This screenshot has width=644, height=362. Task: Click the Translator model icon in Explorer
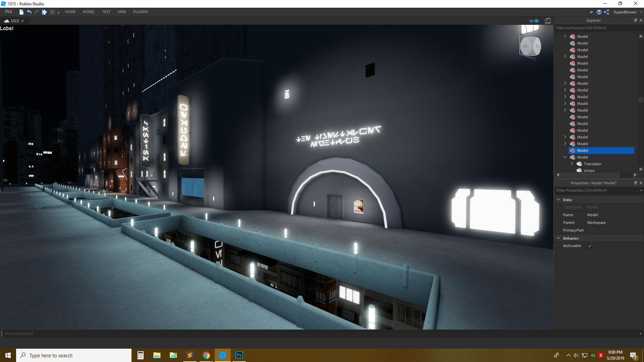pyautogui.click(x=579, y=164)
